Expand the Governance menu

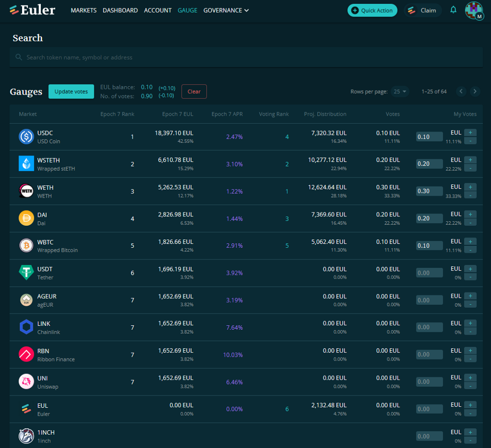pyautogui.click(x=226, y=10)
